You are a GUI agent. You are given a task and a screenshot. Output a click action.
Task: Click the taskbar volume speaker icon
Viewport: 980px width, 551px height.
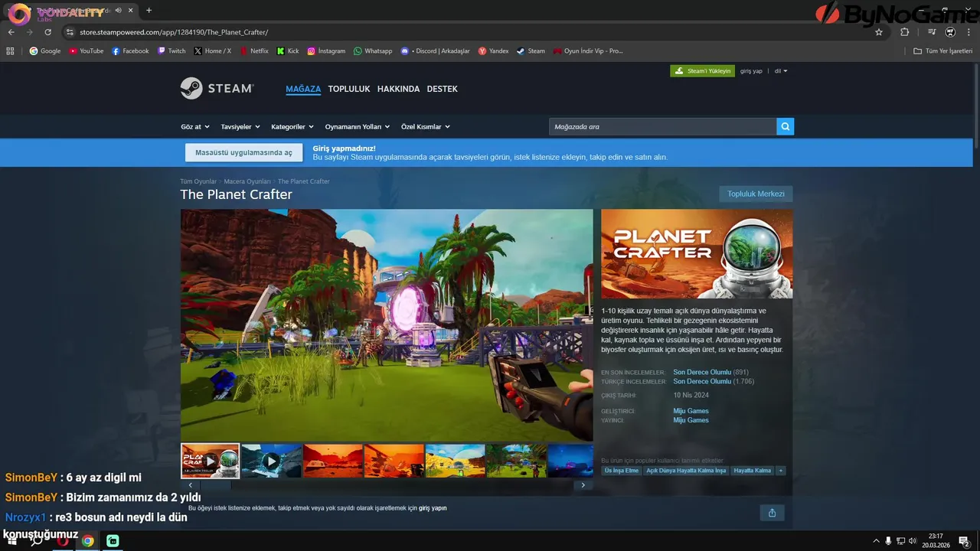[913, 541]
